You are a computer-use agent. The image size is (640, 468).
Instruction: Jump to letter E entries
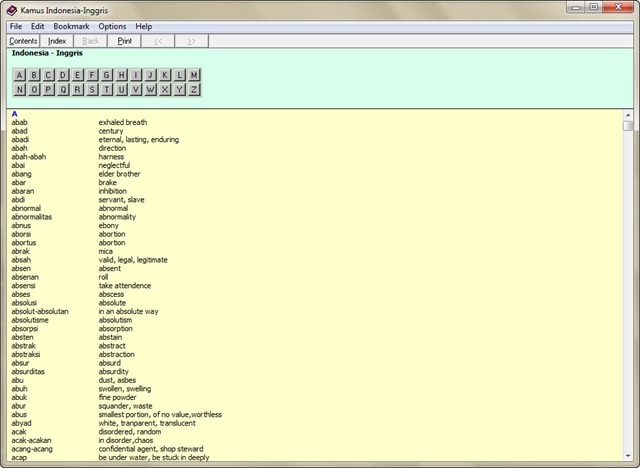[78, 75]
